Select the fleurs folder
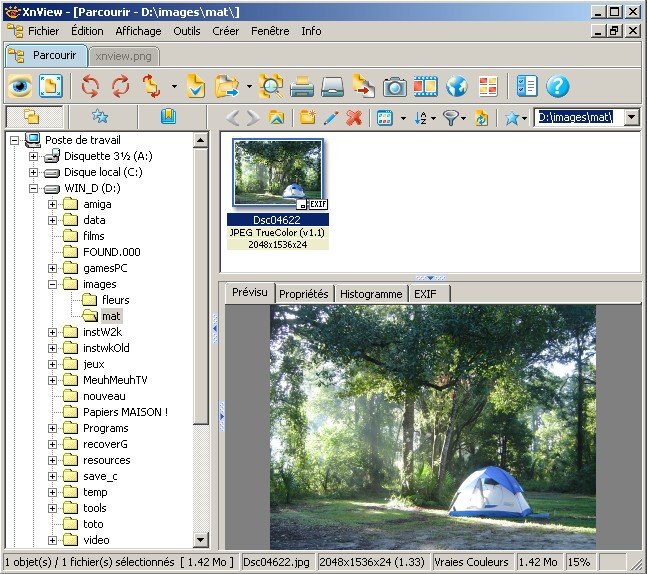Screen dimensions: 647x574 pyautogui.click(x=116, y=300)
